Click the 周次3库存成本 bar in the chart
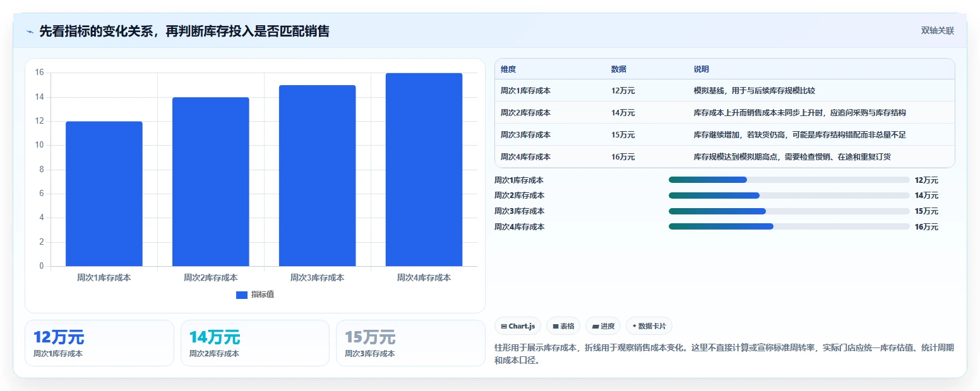Image resolution: width=980 pixels, height=391 pixels. [x=318, y=175]
